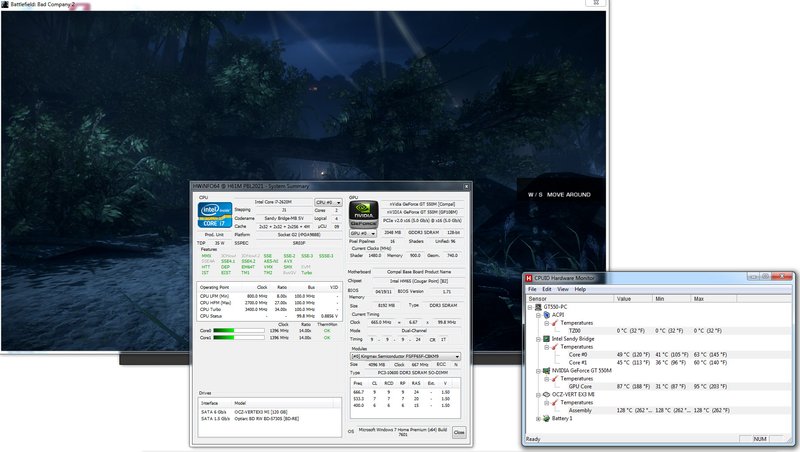800x452 pixels.
Task: Click the NUM indicator in HWMonitor status bar
Action: point(760,439)
